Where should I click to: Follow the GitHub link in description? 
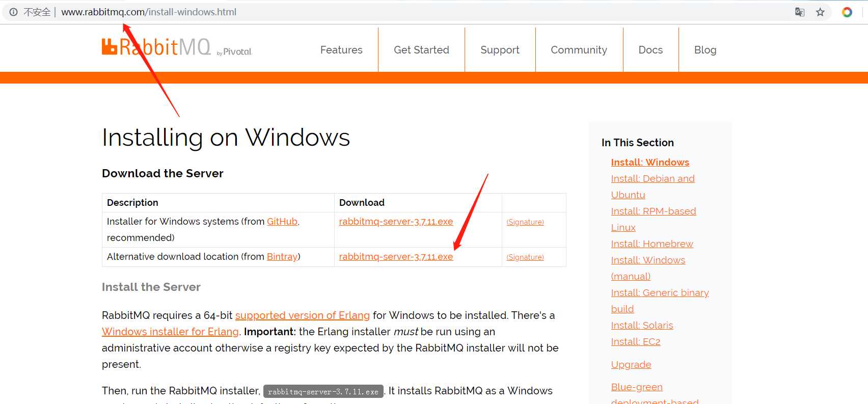(x=282, y=222)
